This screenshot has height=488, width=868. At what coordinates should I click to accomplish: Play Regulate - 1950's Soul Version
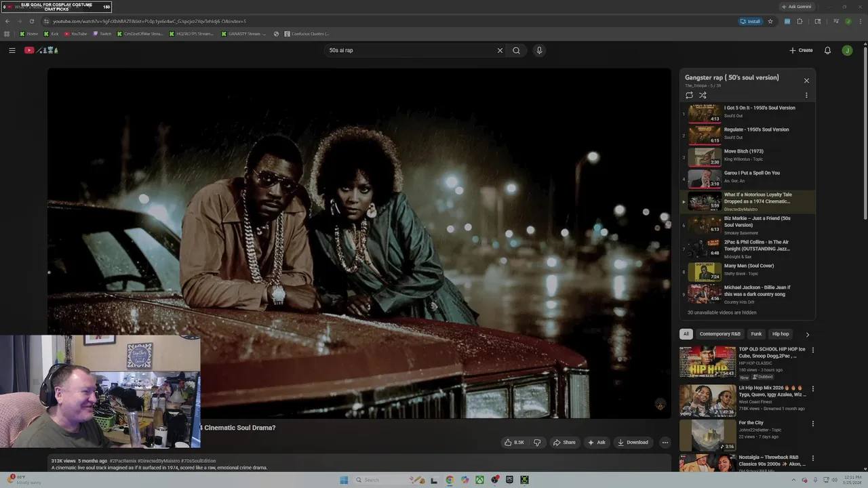point(747,134)
